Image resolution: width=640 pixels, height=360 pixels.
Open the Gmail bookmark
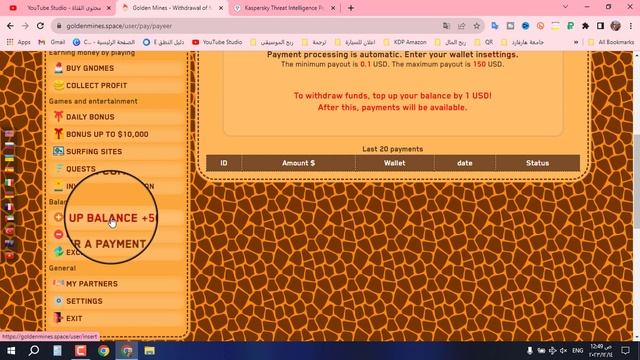point(52,42)
